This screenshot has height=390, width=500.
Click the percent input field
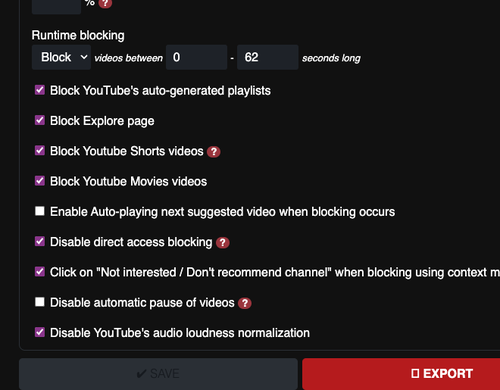(56, 6)
